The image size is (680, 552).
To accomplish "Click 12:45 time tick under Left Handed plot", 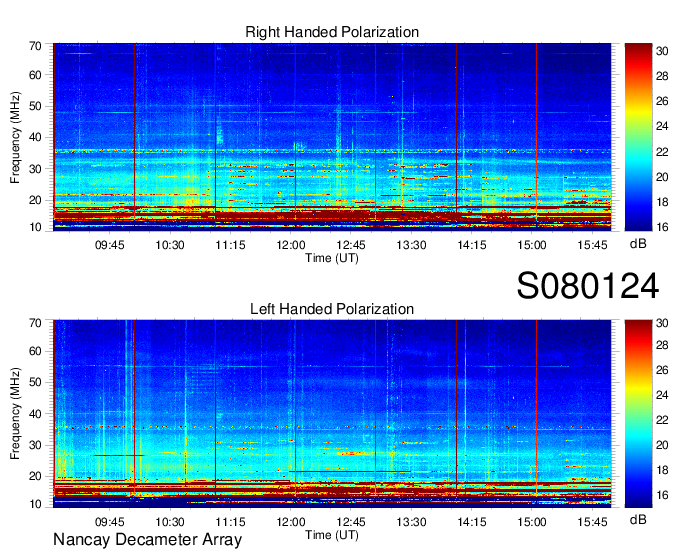I will tap(351, 522).
